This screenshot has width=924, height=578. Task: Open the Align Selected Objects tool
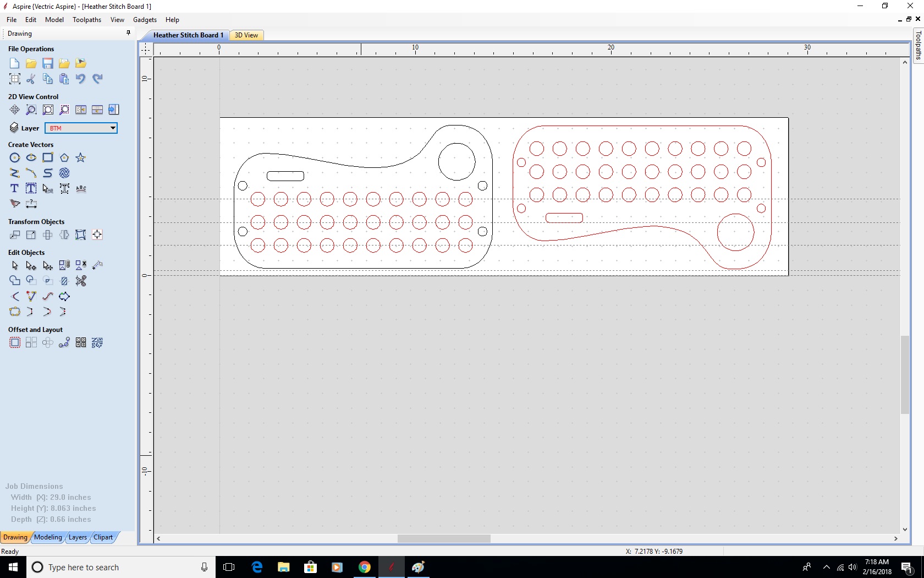point(97,235)
